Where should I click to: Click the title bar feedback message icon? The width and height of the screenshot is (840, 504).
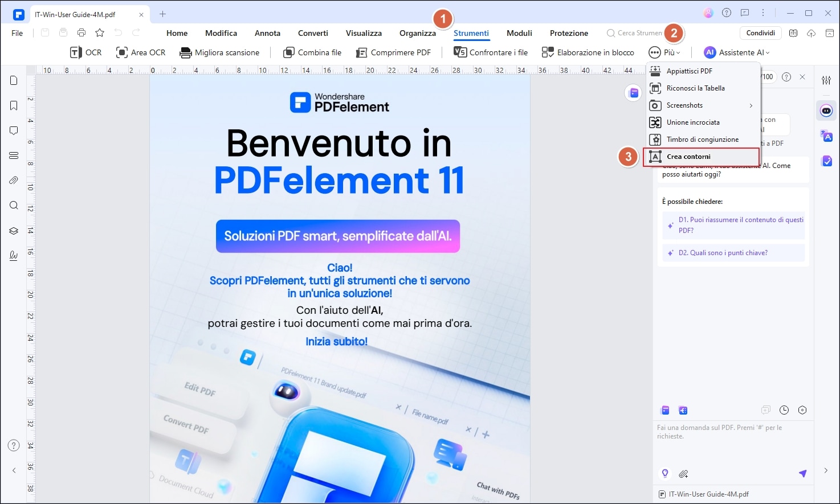[x=744, y=13]
